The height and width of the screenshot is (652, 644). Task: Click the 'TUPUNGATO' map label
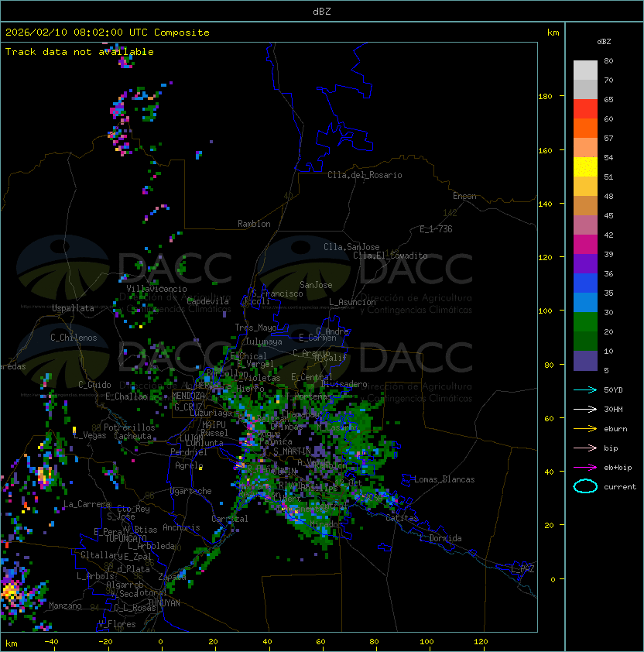(125, 538)
